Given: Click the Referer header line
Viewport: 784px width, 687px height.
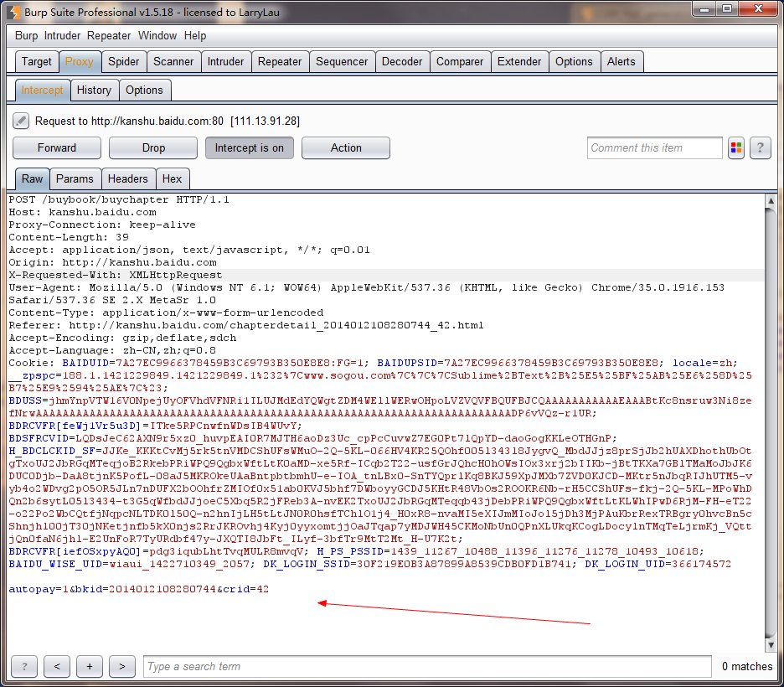Looking at the screenshot, I should (246, 325).
